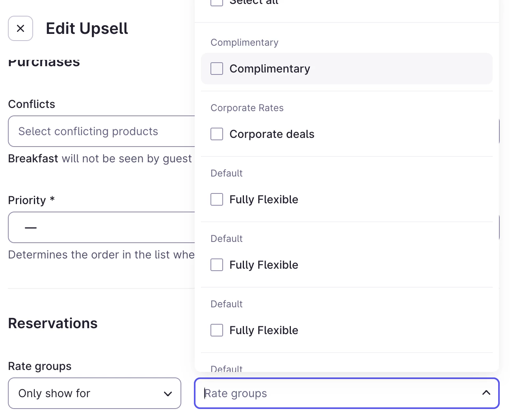Check the Select all checkbox
The height and width of the screenshot is (420, 510).
(217, 2)
